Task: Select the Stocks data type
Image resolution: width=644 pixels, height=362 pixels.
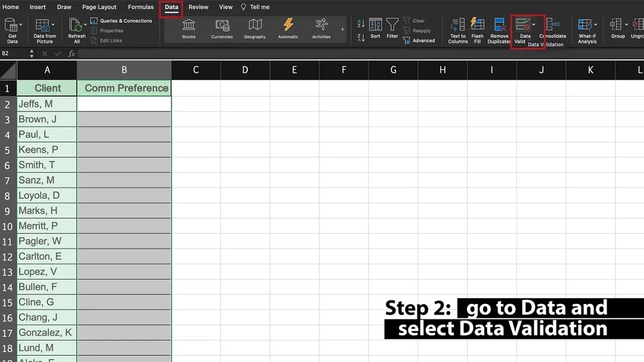Action: [189, 28]
